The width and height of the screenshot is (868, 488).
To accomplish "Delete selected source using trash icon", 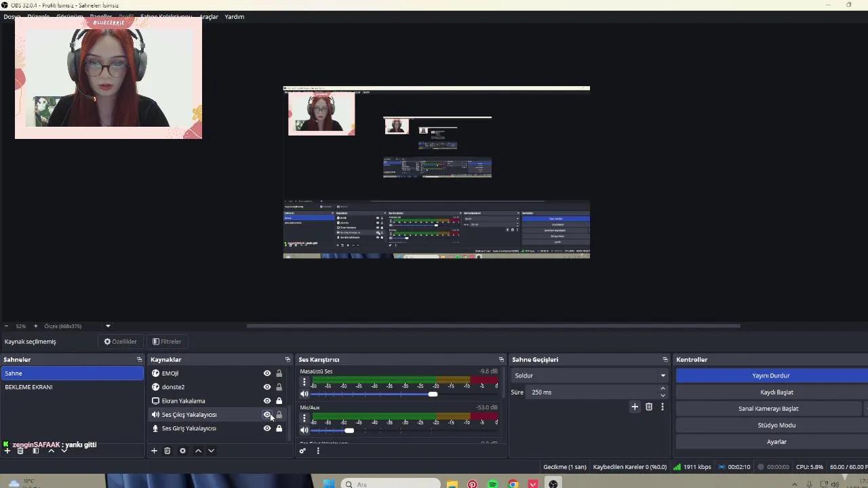I will (x=167, y=451).
